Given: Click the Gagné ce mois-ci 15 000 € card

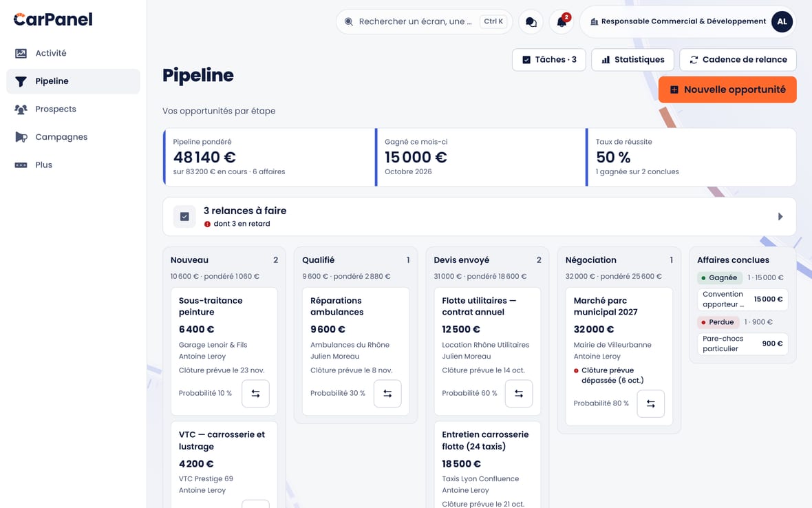Looking at the screenshot, I should [480, 157].
